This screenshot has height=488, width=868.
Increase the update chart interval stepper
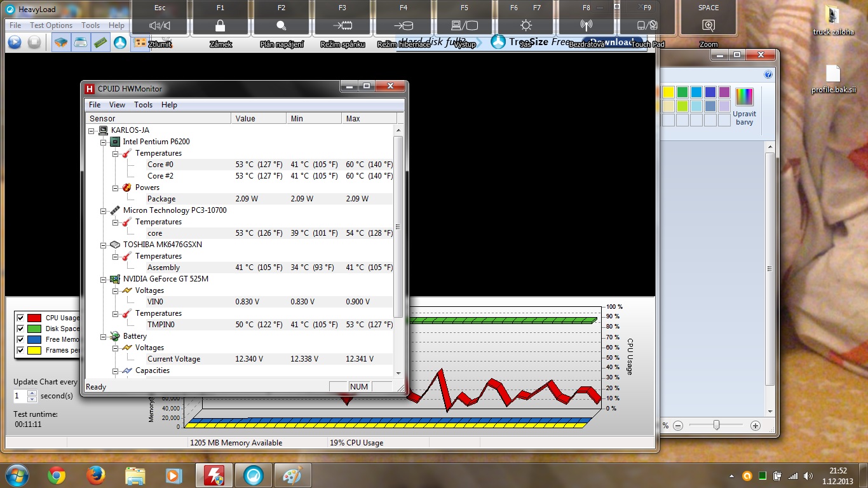pyautogui.click(x=32, y=393)
